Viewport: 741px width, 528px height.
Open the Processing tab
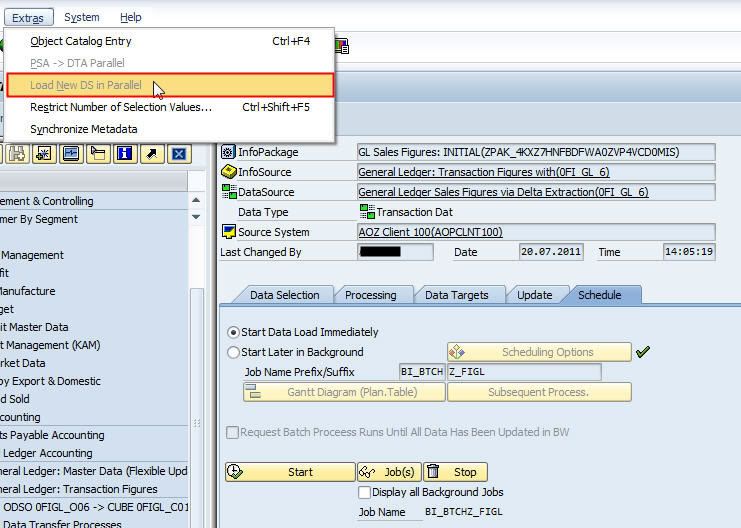370,295
